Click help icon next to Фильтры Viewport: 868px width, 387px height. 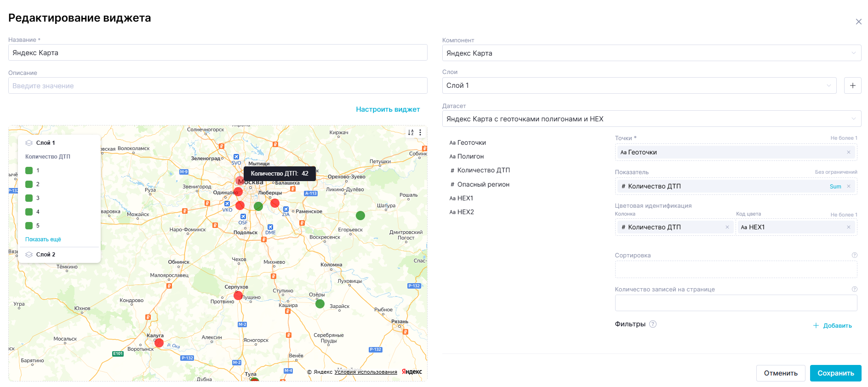click(653, 324)
